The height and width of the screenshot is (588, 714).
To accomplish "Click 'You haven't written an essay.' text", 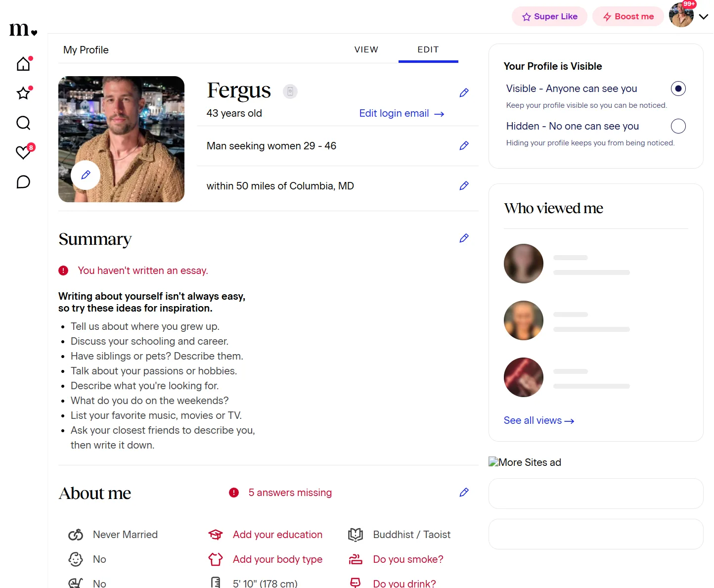I will coord(143,271).
